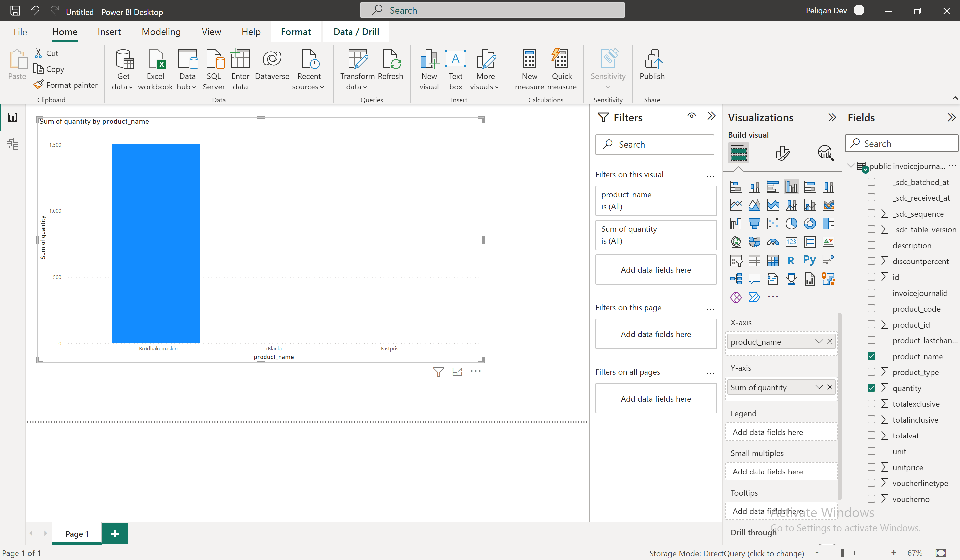The width and height of the screenshot is (960, 560).
Task: Click Storage Mode: DirectQuery status text
Action: pos(726,553)
